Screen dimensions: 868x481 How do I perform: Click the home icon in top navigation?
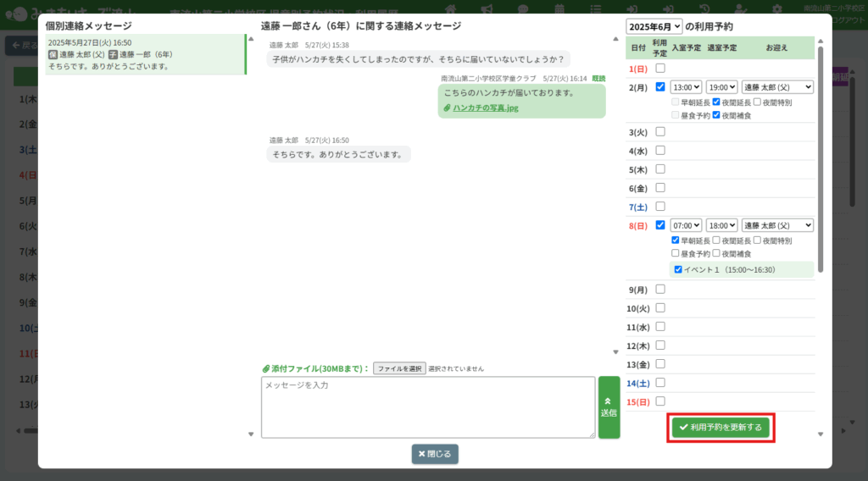tap(450, 8)
